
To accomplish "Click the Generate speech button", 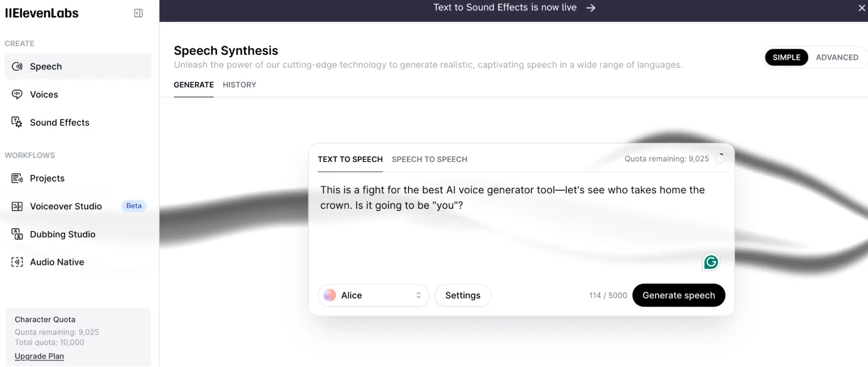I will (679, 295).
